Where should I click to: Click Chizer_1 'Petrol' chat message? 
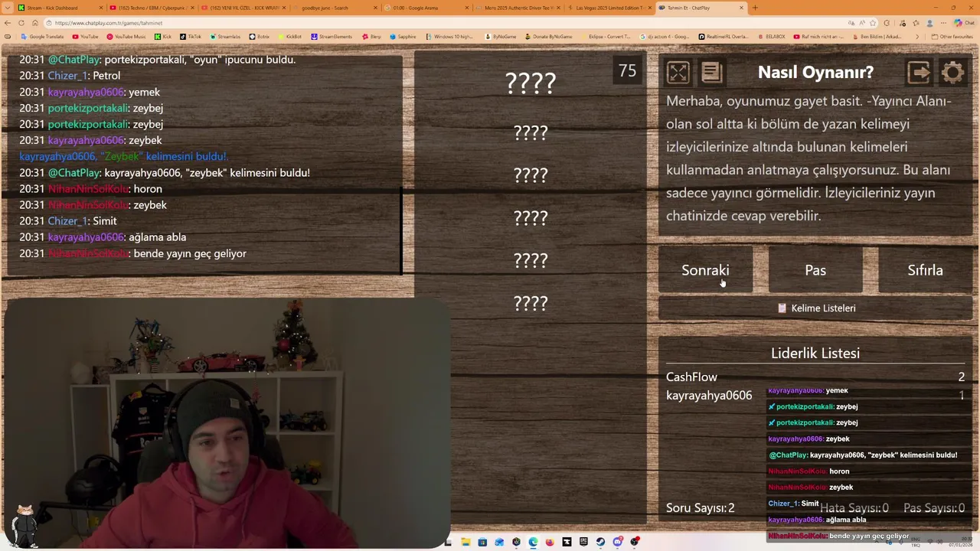(70, 76)
